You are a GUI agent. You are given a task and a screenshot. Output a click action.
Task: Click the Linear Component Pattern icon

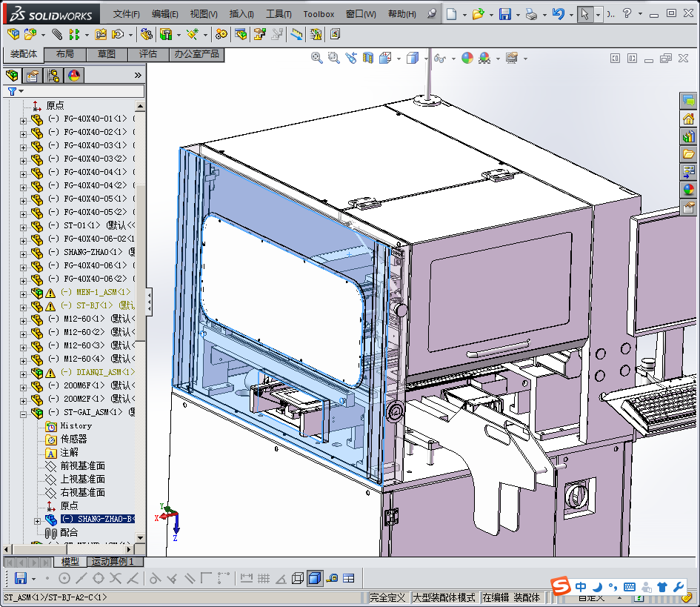[74, 34]
